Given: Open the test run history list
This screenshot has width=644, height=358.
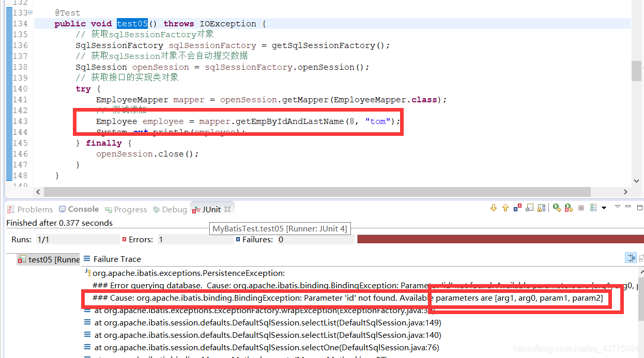Looking at the screenshot, I should (x=593, y=208).
